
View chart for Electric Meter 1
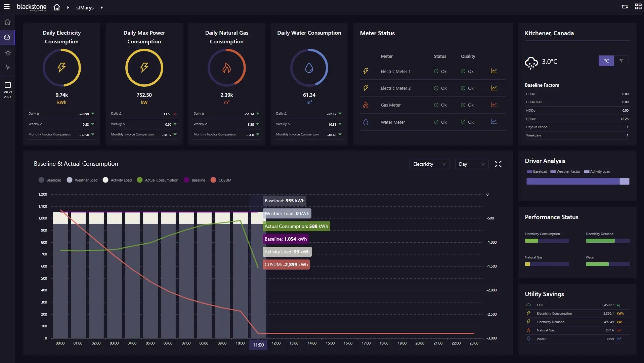tap(493, 71)
